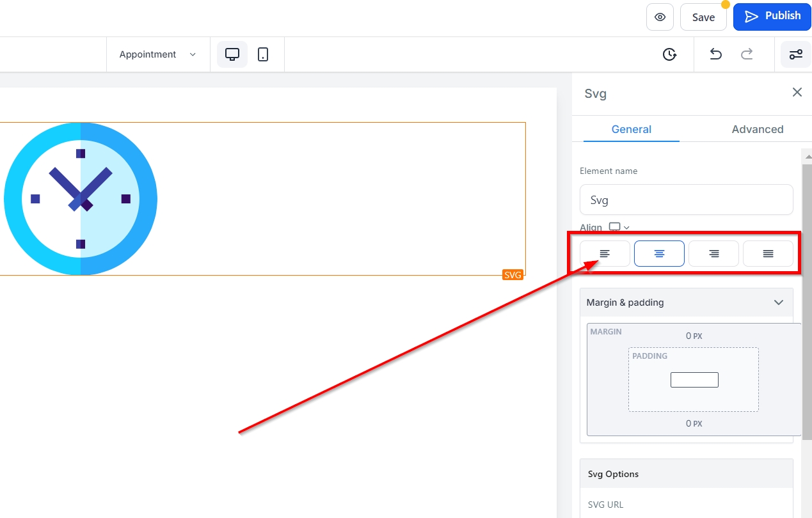Open the Align device selector dropdown

click(619, 227)
